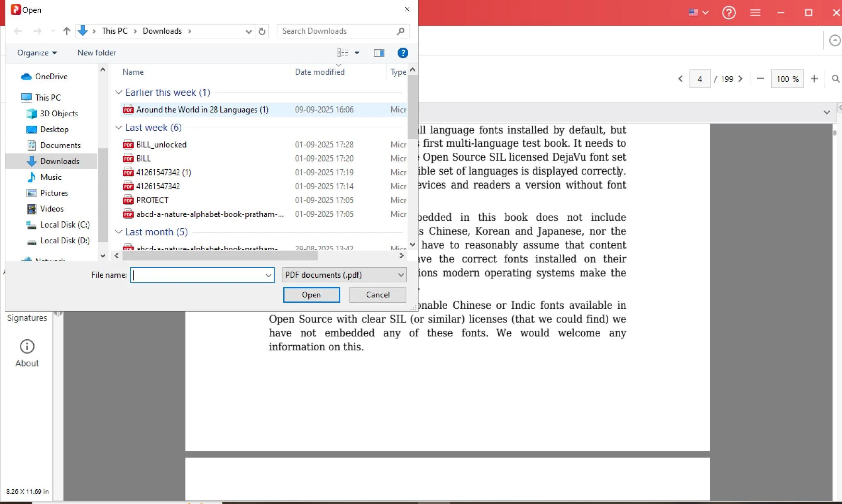The height and width of the screenshot is (504, 842).
Task: Open the About info icon in sidebar
Action: 27,346
